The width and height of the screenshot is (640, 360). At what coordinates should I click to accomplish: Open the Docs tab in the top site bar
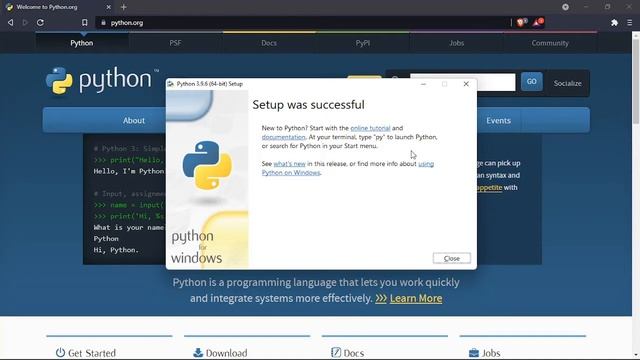pyautogui.click(x=269, y=43)
